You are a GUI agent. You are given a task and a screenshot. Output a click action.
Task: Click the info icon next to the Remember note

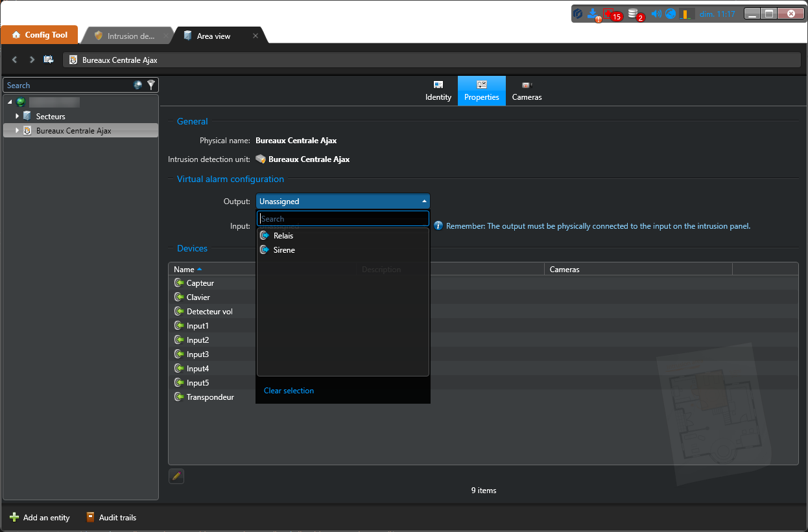coord(438,226)
